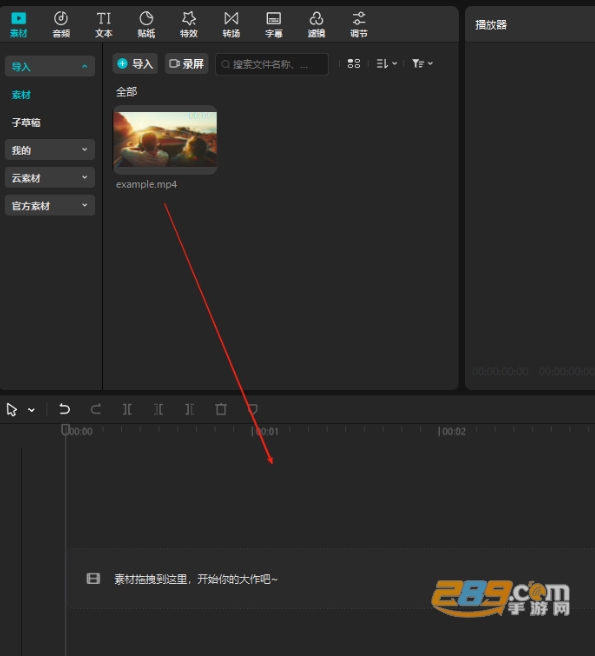
Task: Expand the 云素材 sidebar section
Action: tap(50, 178)
